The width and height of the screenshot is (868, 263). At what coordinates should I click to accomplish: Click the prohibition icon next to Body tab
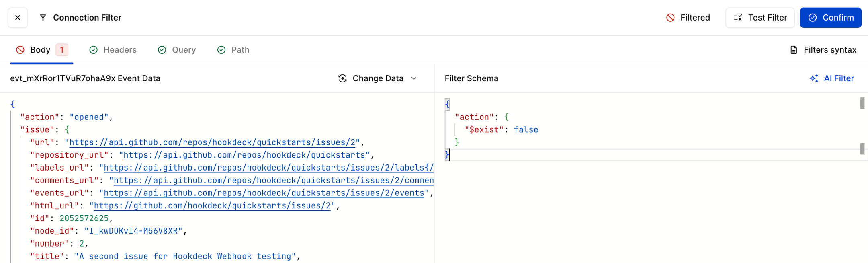pyautogui.click(x=20, y=49)
